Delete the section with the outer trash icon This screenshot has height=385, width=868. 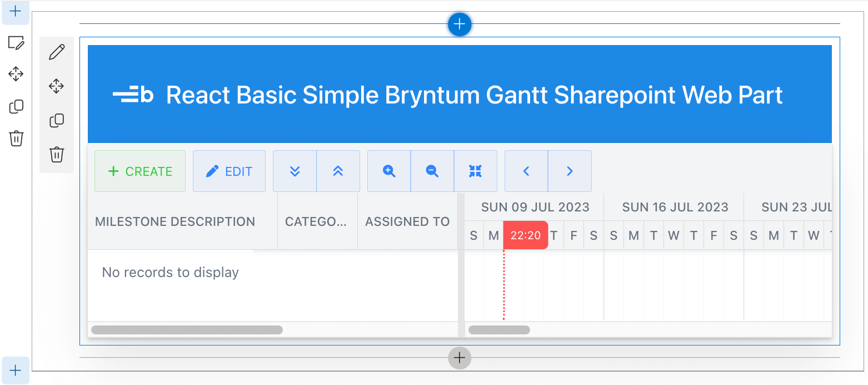click(x=16, y=138)
